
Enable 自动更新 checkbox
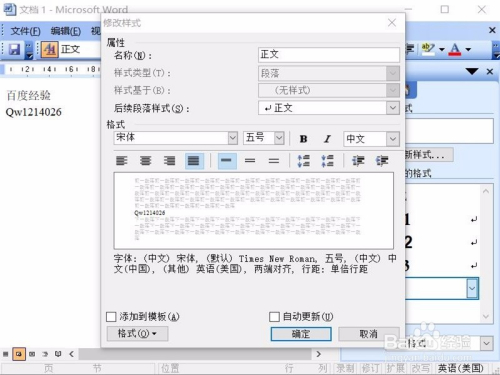coord(274,317)
